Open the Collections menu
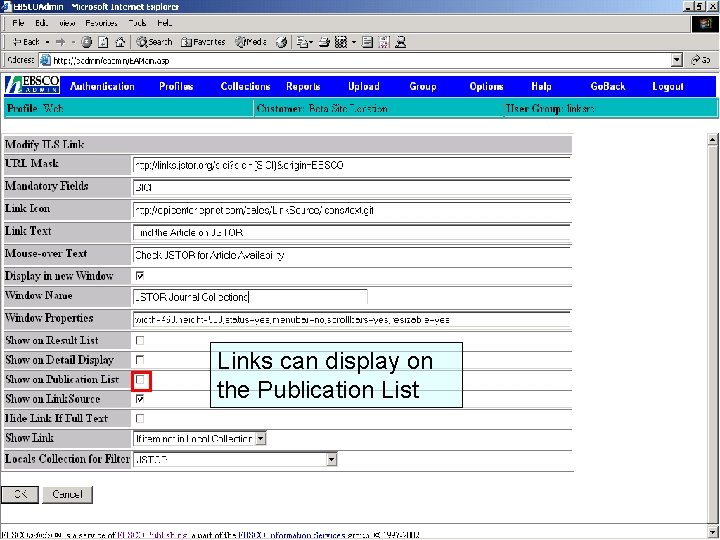Screen dimensions: 720x540 point(245,87)
